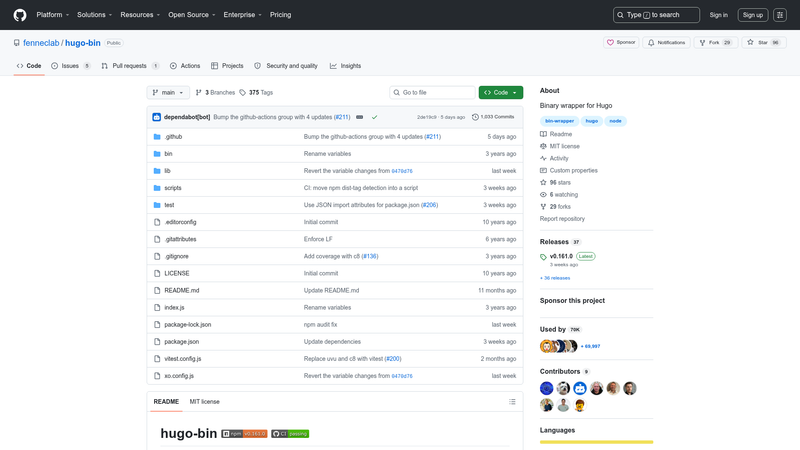Open the test folder

click(169, 205)
